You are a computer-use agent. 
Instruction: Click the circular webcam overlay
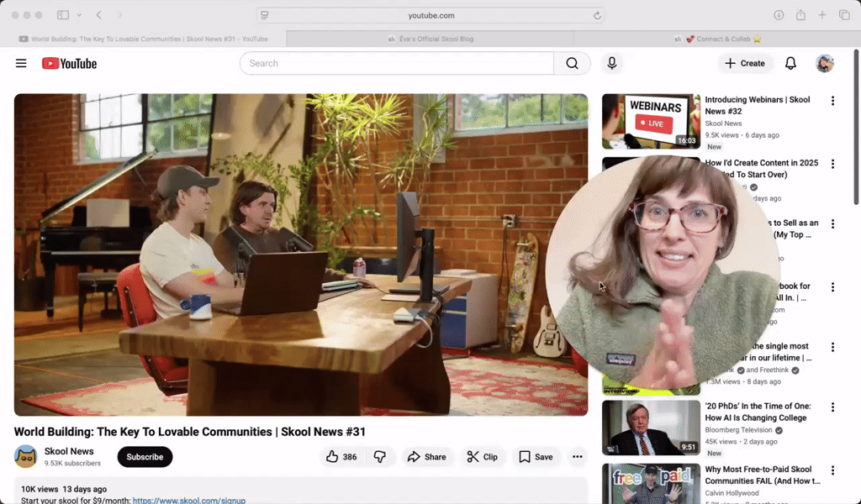coord(663,272)
